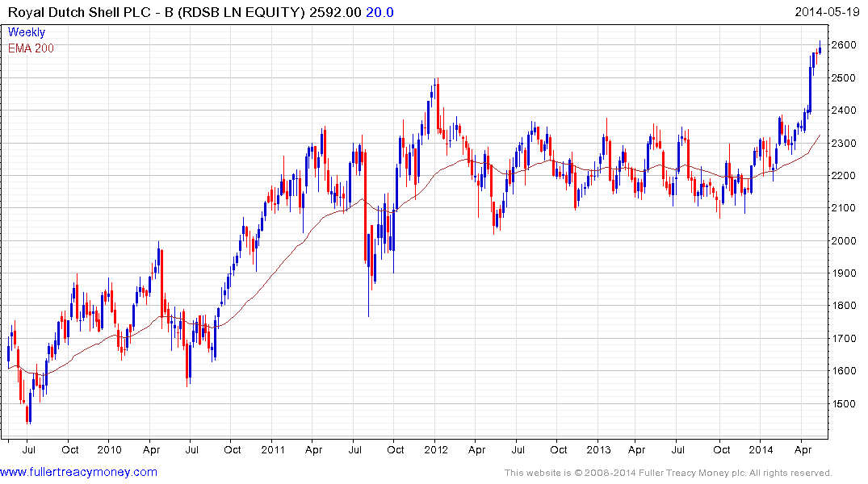Screen dimensions: 868x484
Task: Click the 'EMA 200' legend label
Action: (31, 48)
